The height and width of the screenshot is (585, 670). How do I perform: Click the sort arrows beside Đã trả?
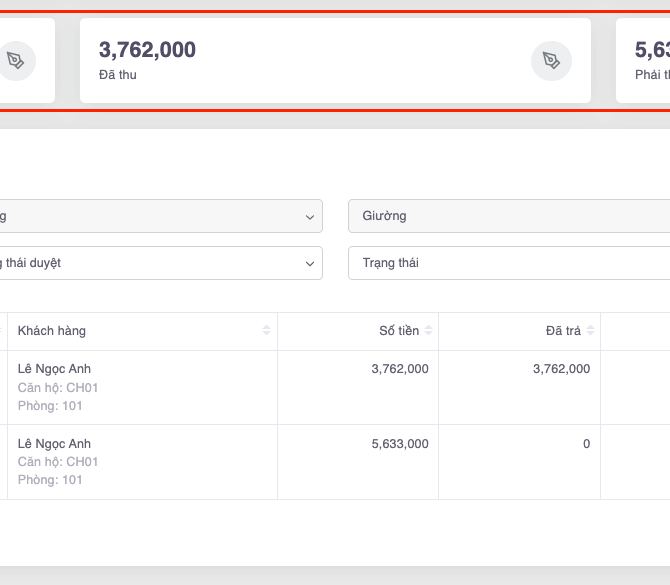point(590,331)
